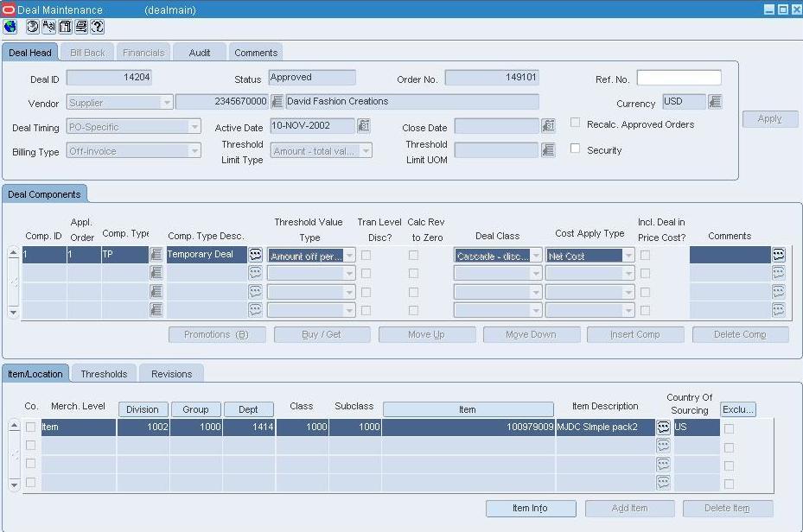Screen dimensions: 803x532
Task: Click the globe icon in the toolbar
Action: 11,27
